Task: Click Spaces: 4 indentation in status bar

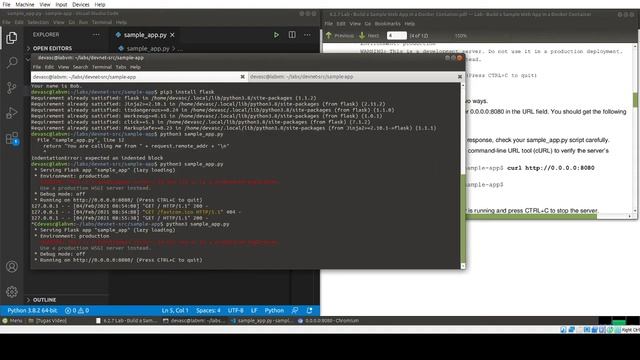Action: pyautogui.click(x=208, y=311)
